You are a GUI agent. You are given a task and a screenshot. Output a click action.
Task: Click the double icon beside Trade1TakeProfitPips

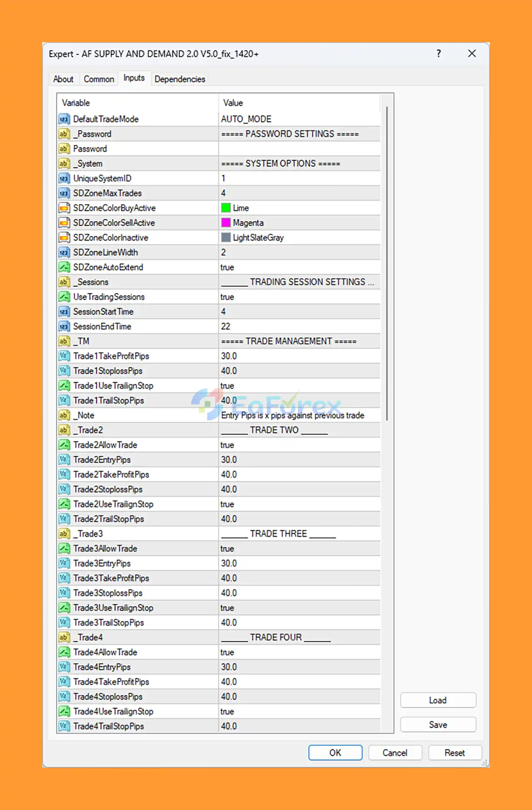click(64, 356)
